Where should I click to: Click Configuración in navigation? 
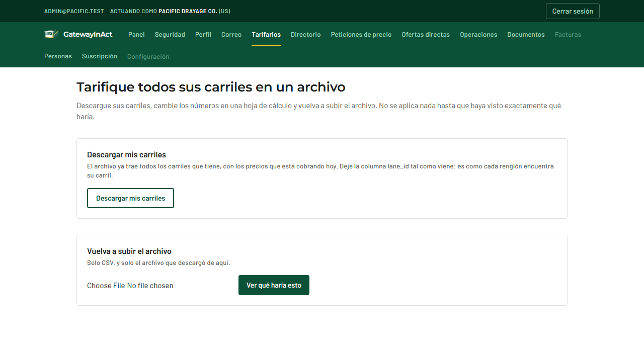coord(148,57)
